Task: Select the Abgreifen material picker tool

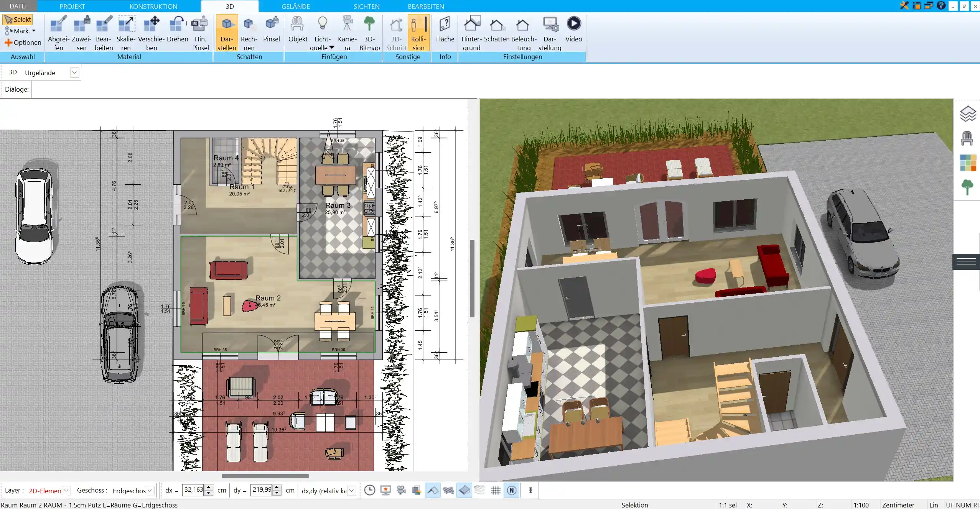Action: (x=59, y=33)
